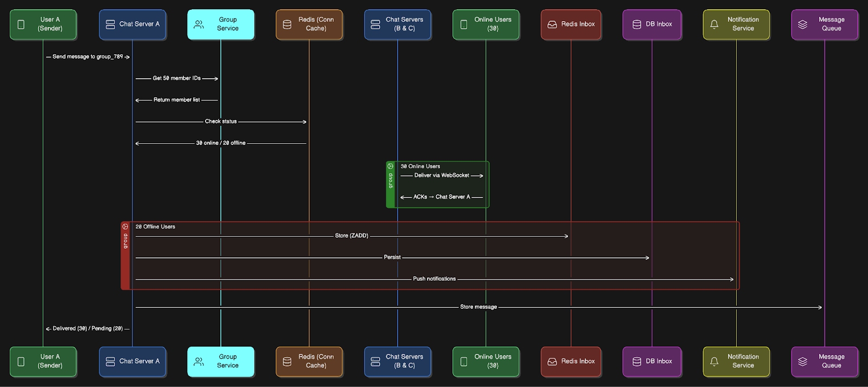Select the top Redis (Conn Cache) label text
868x387 pixels.
coord(316,24)
